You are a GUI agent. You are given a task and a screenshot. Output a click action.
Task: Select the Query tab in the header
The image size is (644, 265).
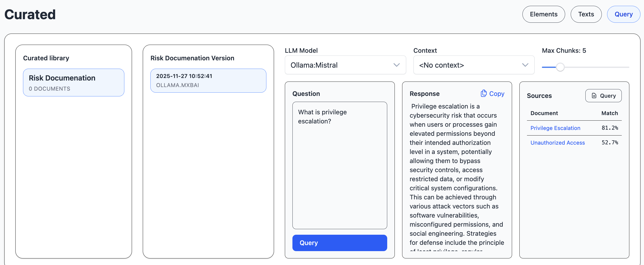pyautogui.click(x=623, y=14)
